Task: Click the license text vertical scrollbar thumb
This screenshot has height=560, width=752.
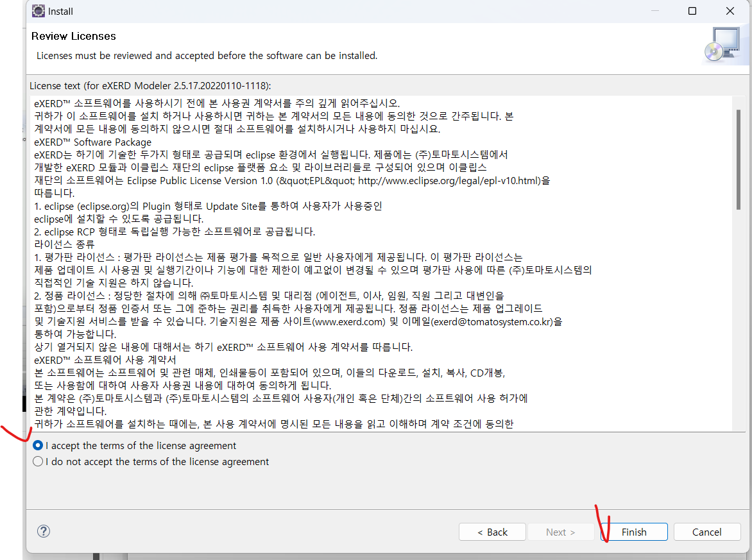Action: [738, 159]
